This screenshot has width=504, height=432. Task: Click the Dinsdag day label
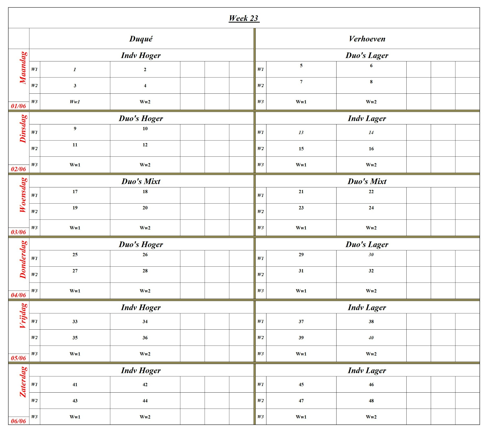point(23,129)
